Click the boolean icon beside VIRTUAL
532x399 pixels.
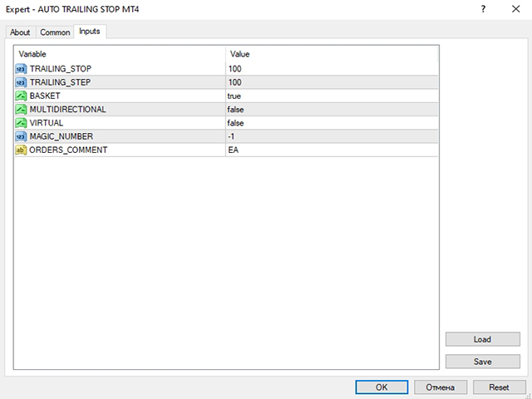tap(21, 123)
